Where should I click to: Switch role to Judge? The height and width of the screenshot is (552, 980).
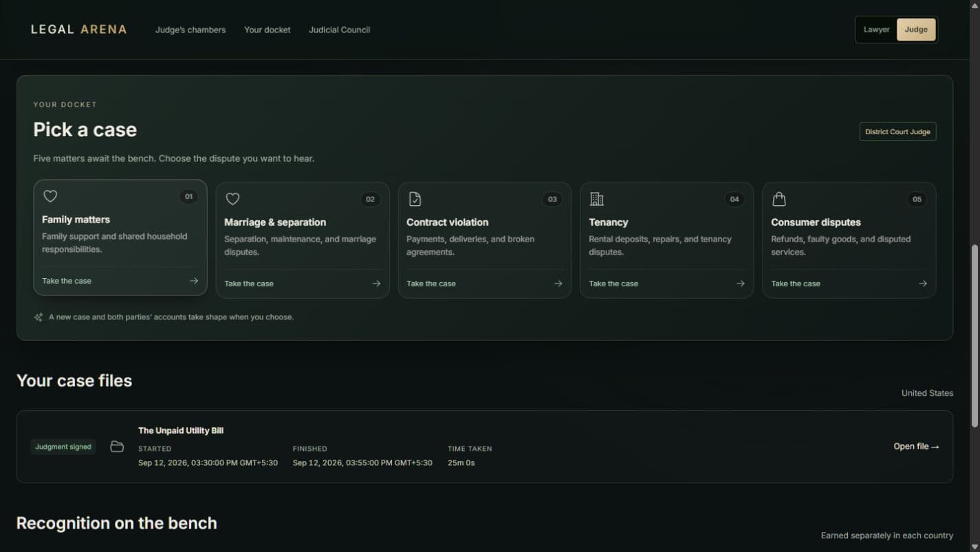[x=916, y=30]
